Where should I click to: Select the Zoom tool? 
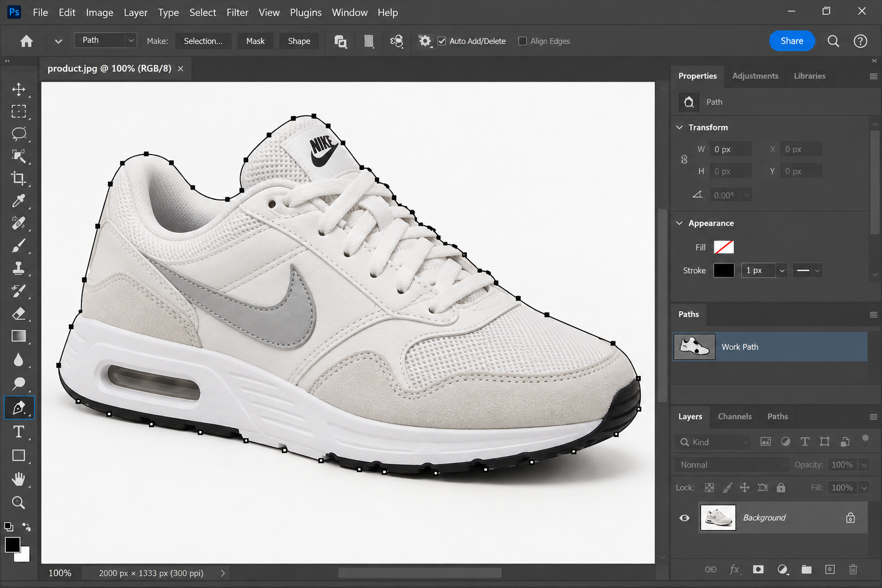pos(18,502)
